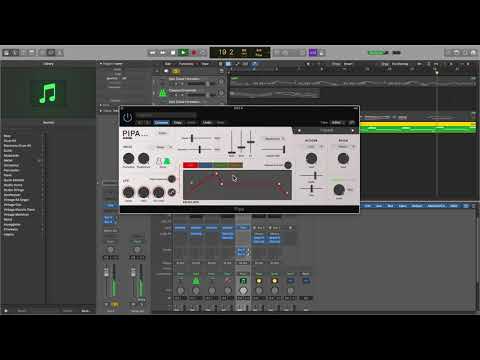
Task: Click the small round LFO waveform button
Action: pos(172,192)
